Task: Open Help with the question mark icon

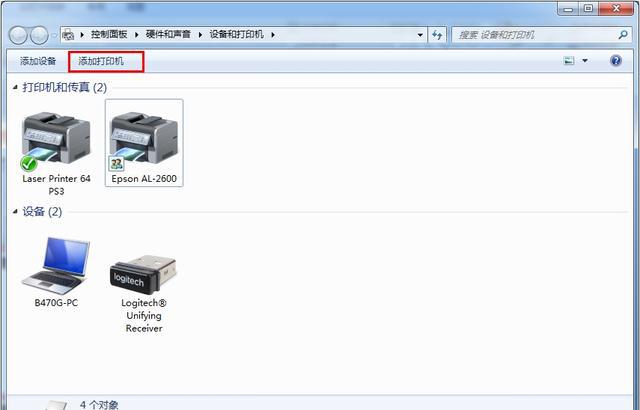Action: click(x=616, y=61)
